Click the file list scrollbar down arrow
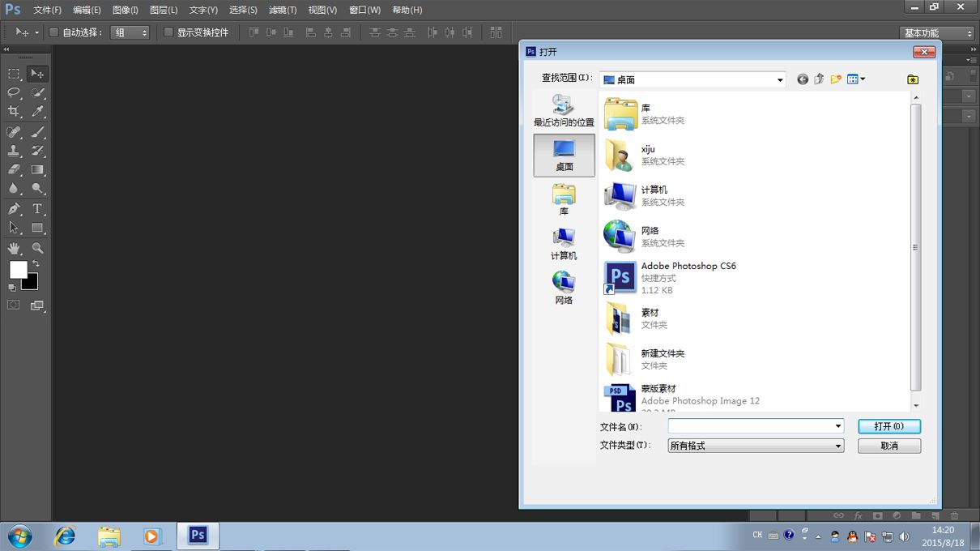This screenshot has height=551, width=980. coord(916,405)
